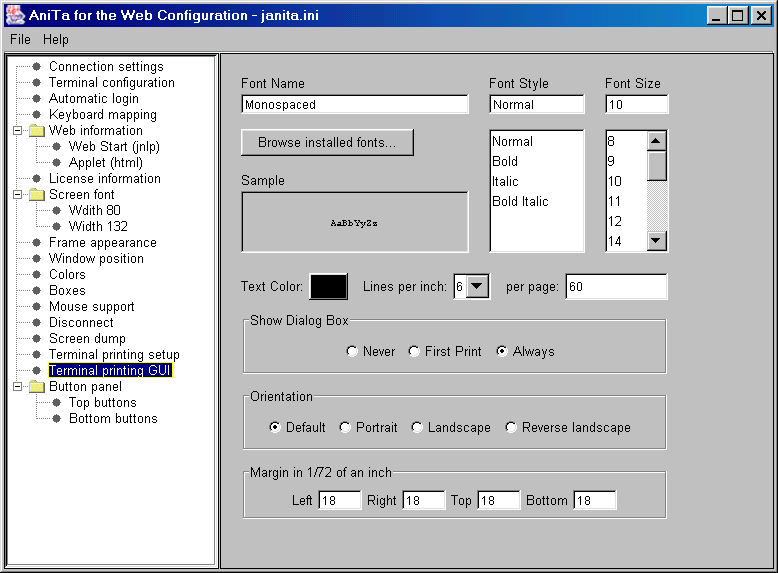The width and height of the screenshot is (778, 573).
Task: Open the Help menu
Action: point(56,39)
